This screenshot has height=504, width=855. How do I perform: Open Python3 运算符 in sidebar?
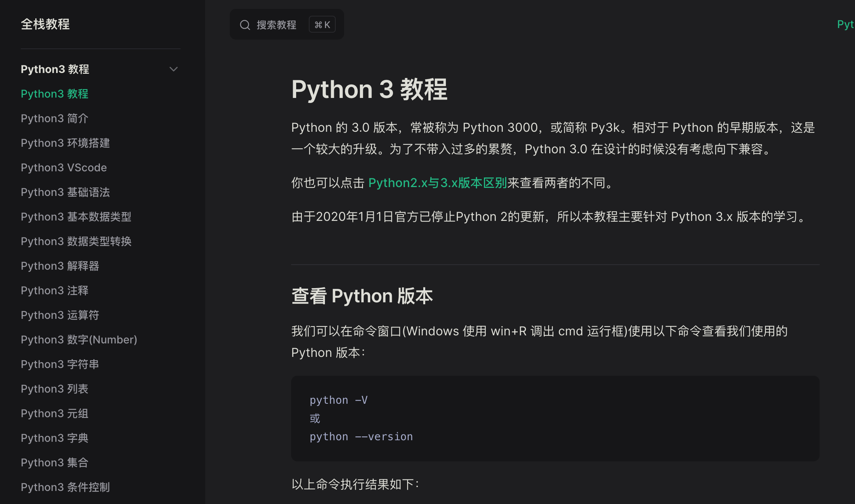click(x=60, y=315)
